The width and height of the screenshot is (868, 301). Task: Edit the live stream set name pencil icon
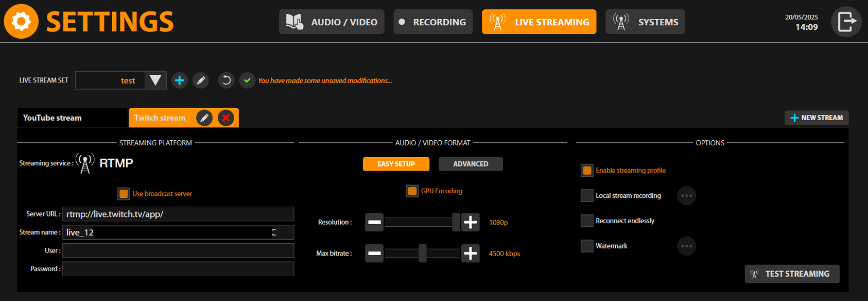tap(201, 80)
